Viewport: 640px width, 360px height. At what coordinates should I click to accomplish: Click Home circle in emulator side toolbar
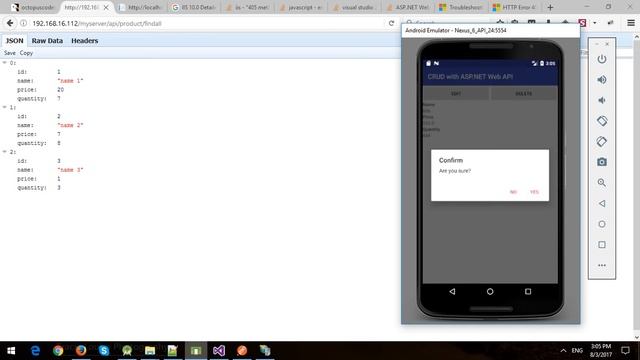coord(602,224)
